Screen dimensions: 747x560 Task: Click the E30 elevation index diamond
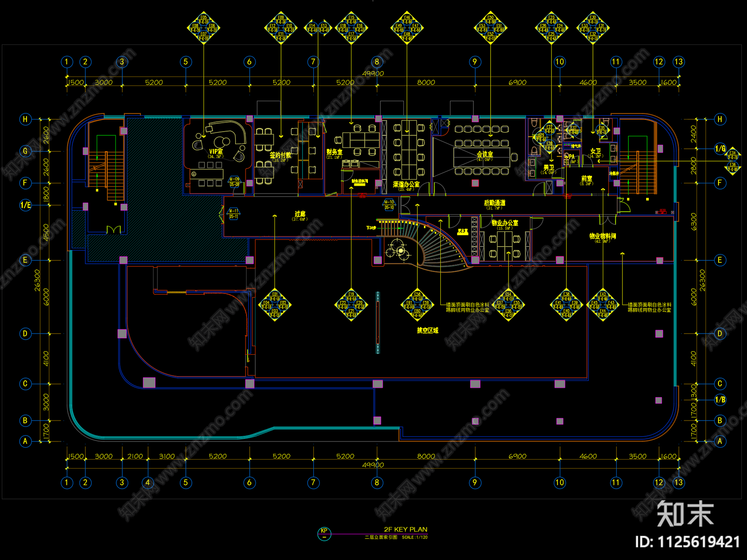point(592,28)
